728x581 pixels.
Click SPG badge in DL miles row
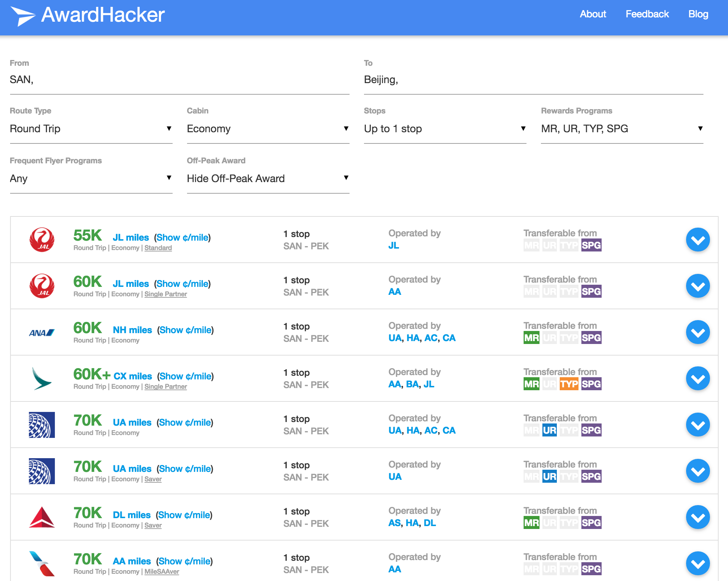[x=591, y=523]
